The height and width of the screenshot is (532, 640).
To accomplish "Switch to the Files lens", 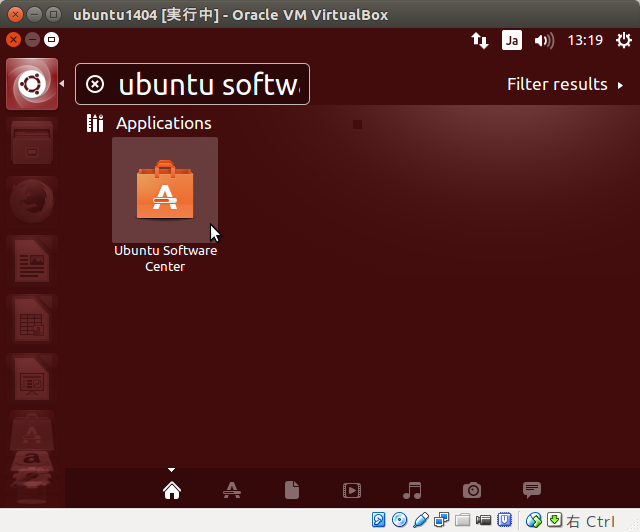I will pyautogui.click(x=292, y=490).
